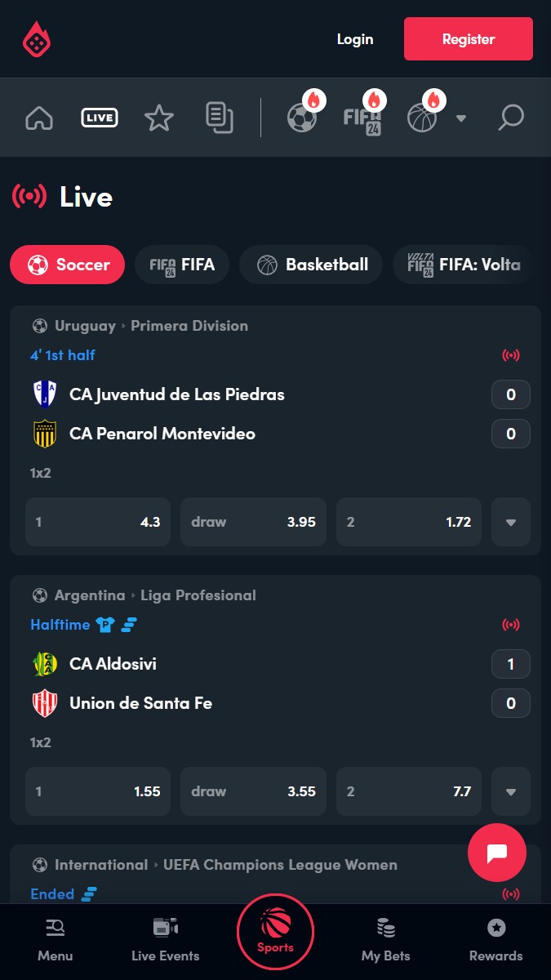
Task: Open the search magnifier icon
Action: point(511,118)
